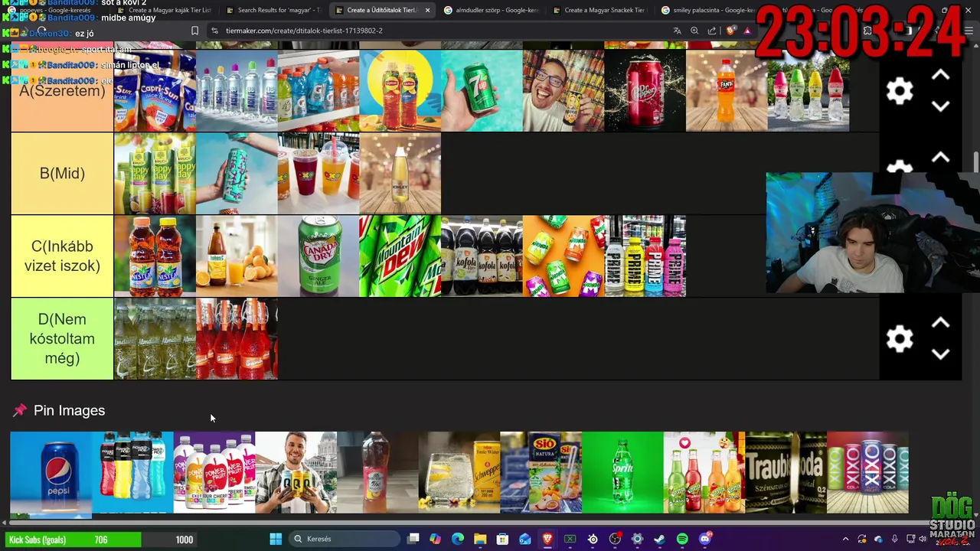Open Discord from the taskbar

click(x=705, y=539)
